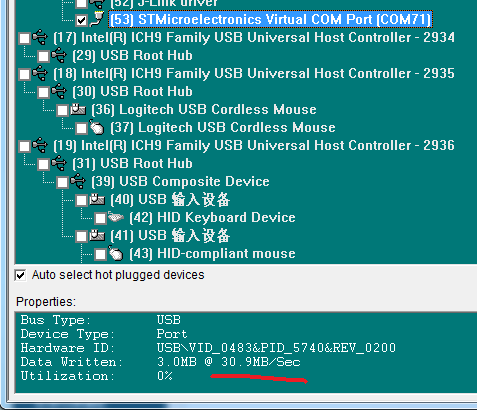The image size is (477, 410).
Task: Click the Properties: label
Action: (x=46, y=302)
